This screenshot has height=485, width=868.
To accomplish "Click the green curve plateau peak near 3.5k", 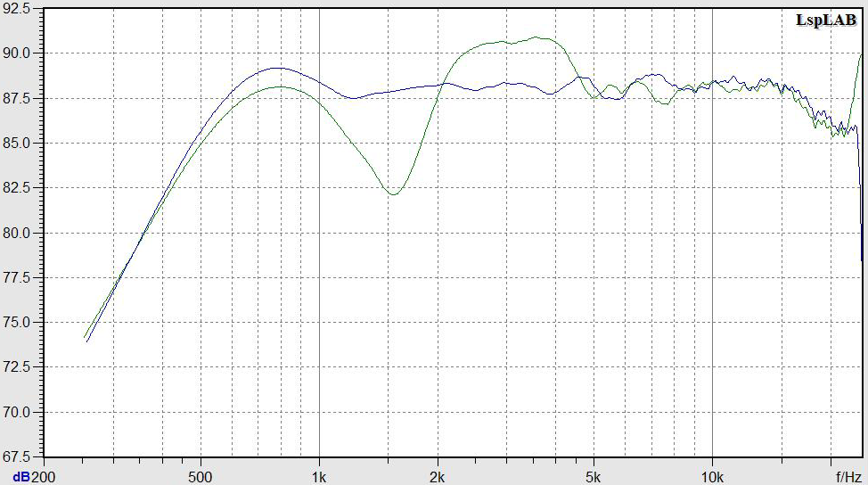I will coord(536,37).
